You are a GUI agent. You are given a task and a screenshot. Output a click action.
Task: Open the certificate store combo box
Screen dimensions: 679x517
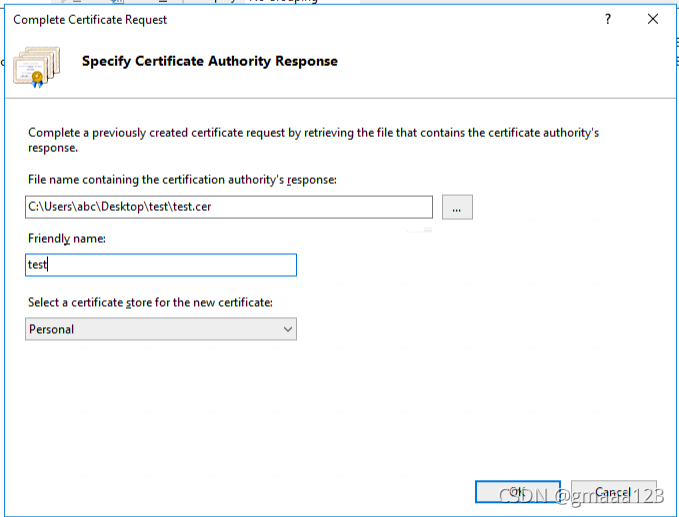click(x=161, y=329)
